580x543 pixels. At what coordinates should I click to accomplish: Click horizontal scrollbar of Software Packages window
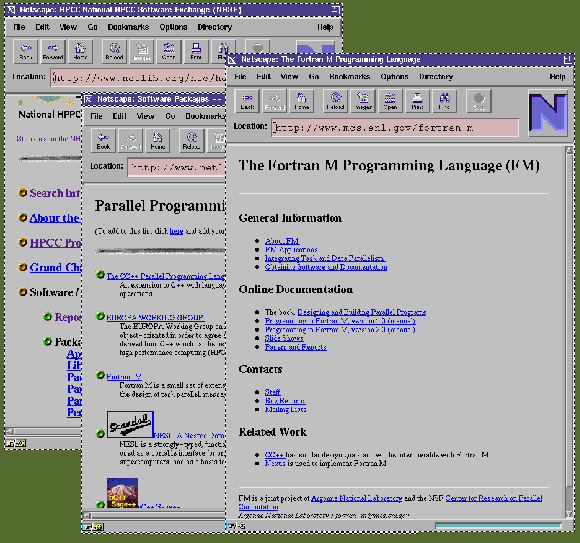(x=155, y=515)
